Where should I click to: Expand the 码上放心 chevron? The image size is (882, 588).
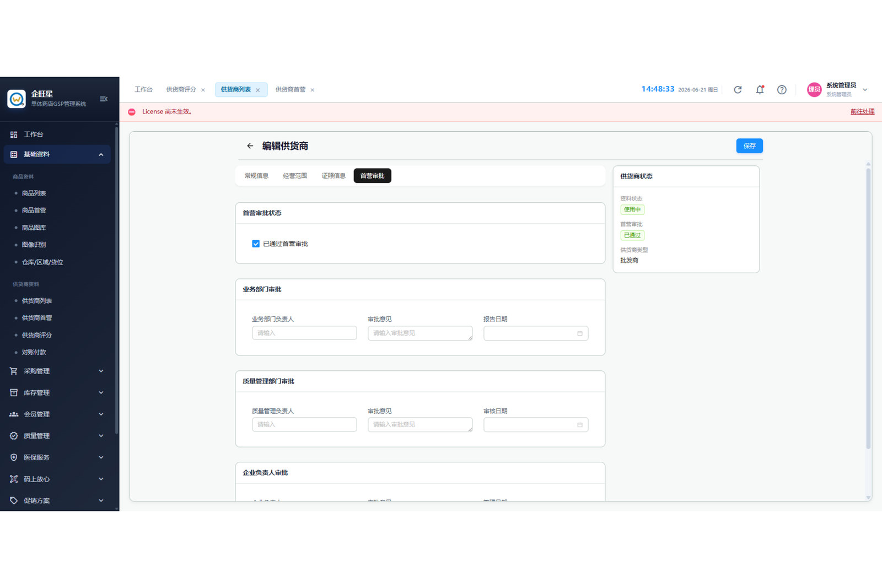pyautogui.click(x=101, y=479)
